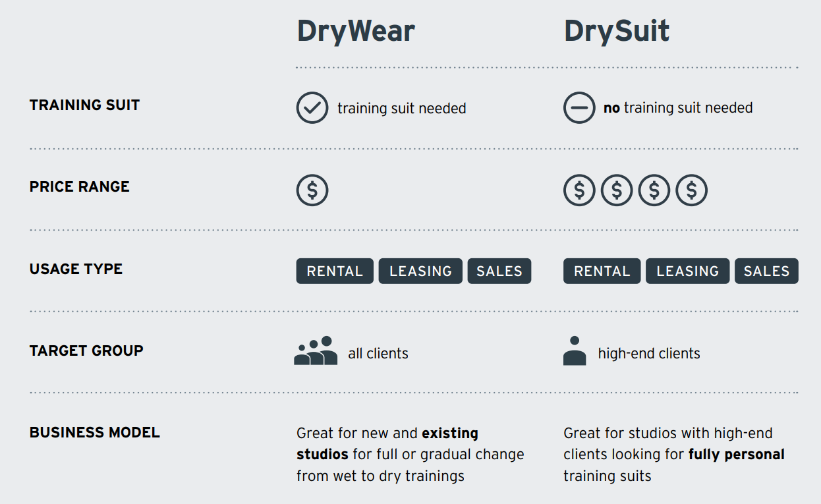The image size is (821, 504).
Task: Click the DryWear single dollar icon
Action: pyautogui.click(x=312, y=190)
